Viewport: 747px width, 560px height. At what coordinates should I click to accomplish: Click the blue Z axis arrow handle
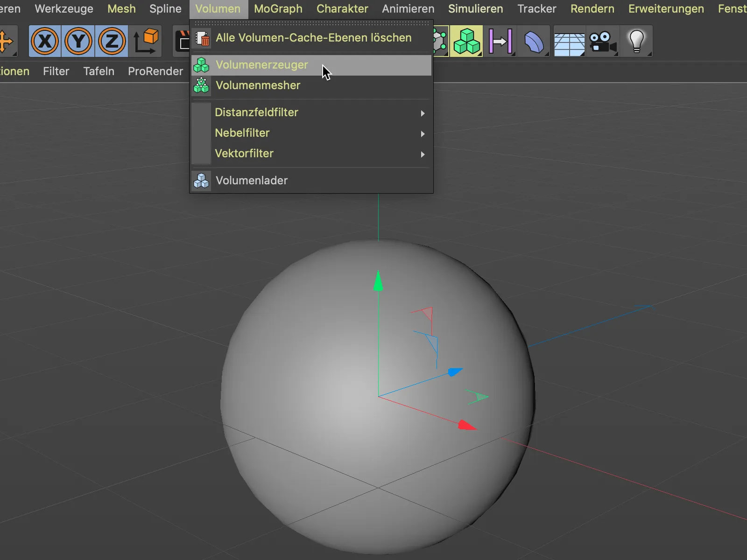[x=455, y=371]
